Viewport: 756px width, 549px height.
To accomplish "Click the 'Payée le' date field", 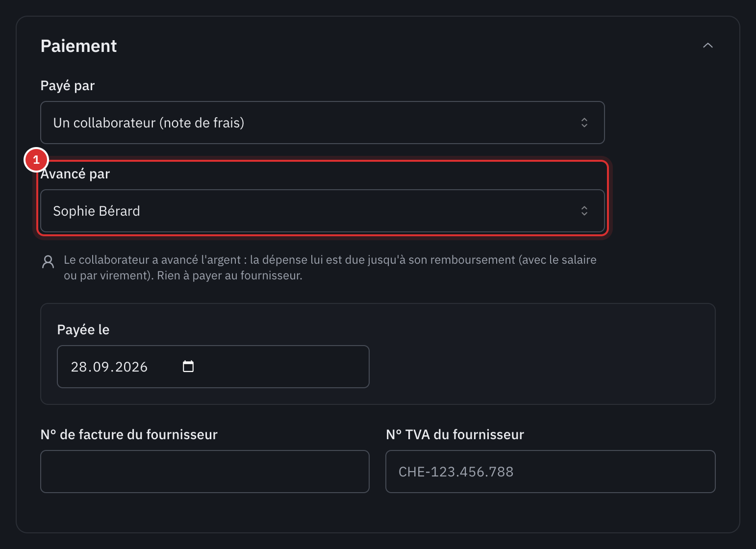I will point(213,367).
